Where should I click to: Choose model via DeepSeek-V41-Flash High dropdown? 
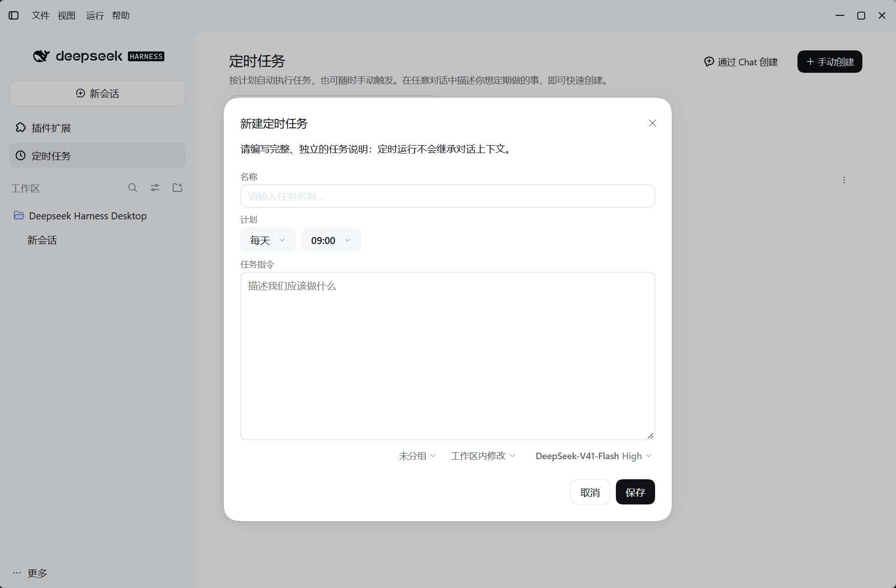593,456
